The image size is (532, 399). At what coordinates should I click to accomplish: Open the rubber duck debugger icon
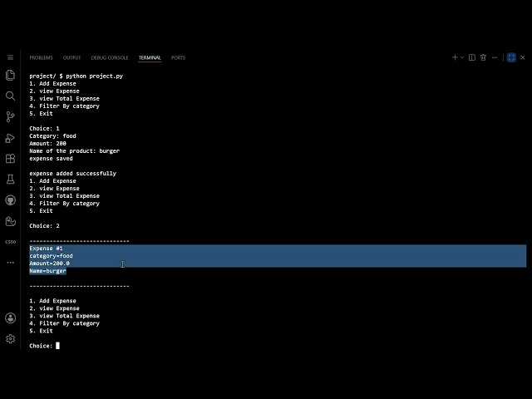(10, 221)
